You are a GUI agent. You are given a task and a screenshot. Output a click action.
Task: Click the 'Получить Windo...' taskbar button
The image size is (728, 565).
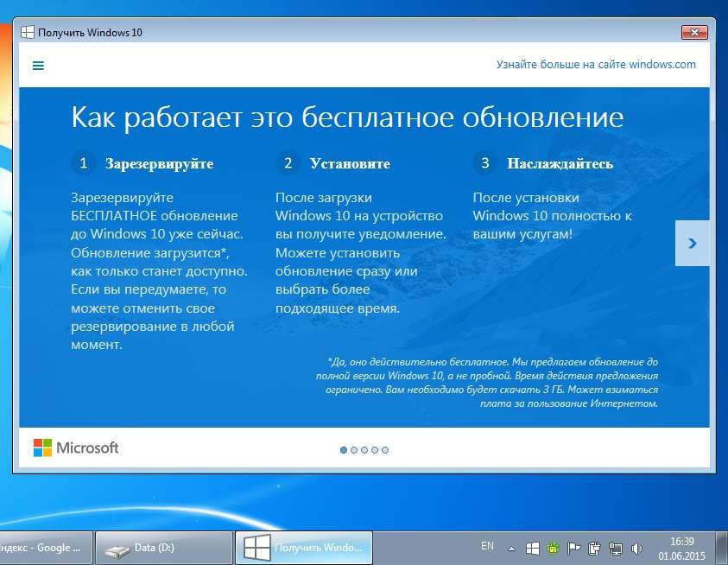(304, 549)
